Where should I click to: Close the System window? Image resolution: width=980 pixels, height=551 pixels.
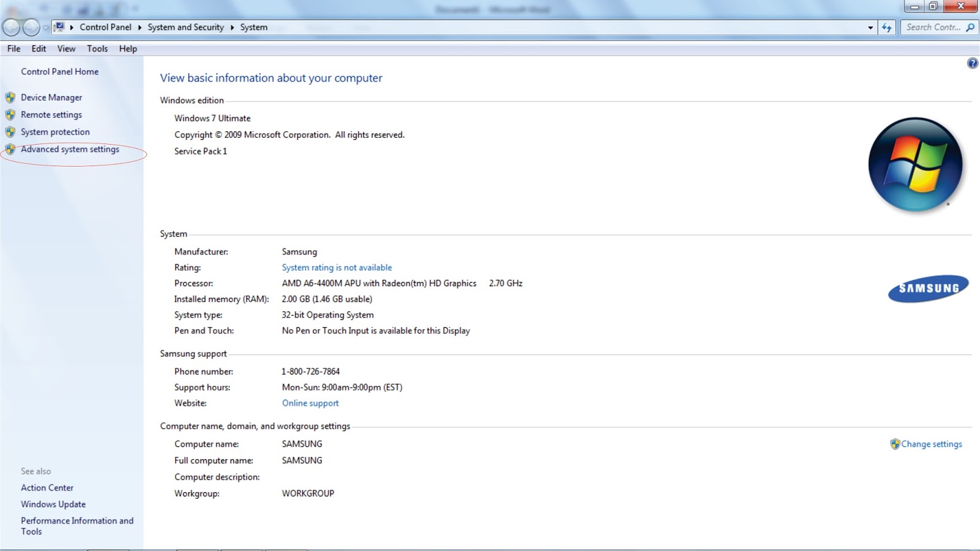[x=960, y=6]
